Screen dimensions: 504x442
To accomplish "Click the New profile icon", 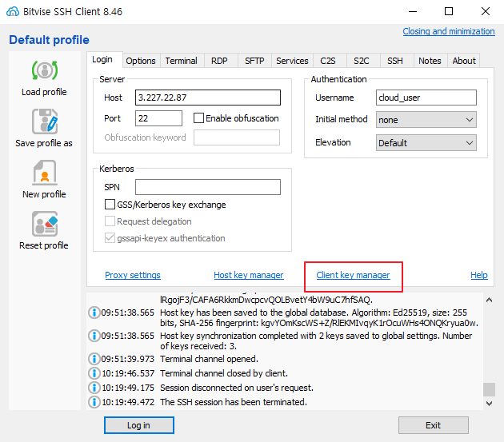I will [x=45, y=173].
